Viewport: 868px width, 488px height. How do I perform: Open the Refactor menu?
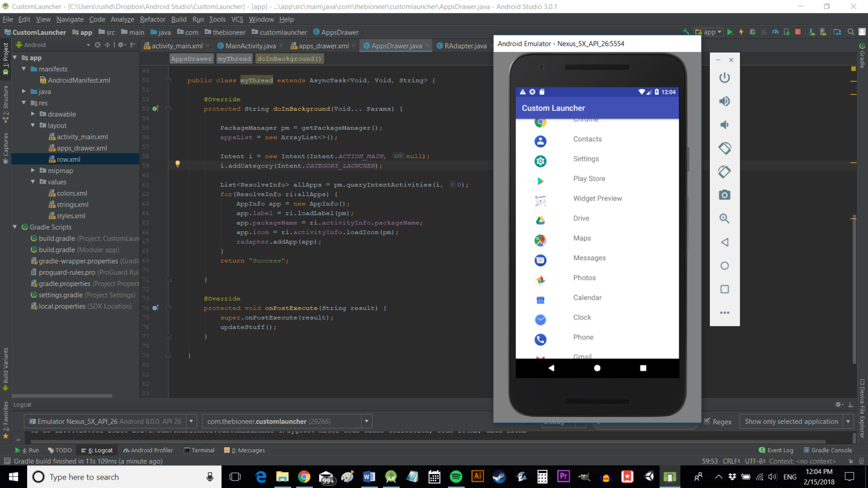point(151,19)
